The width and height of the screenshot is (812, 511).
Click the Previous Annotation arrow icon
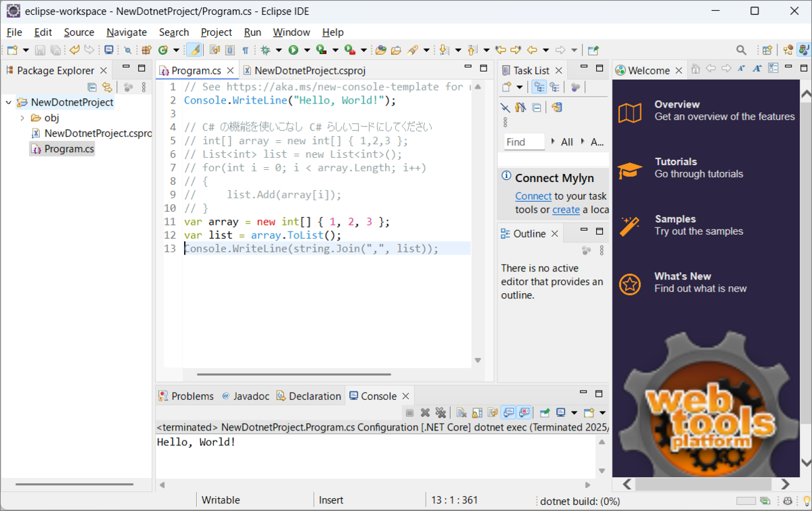472,50
